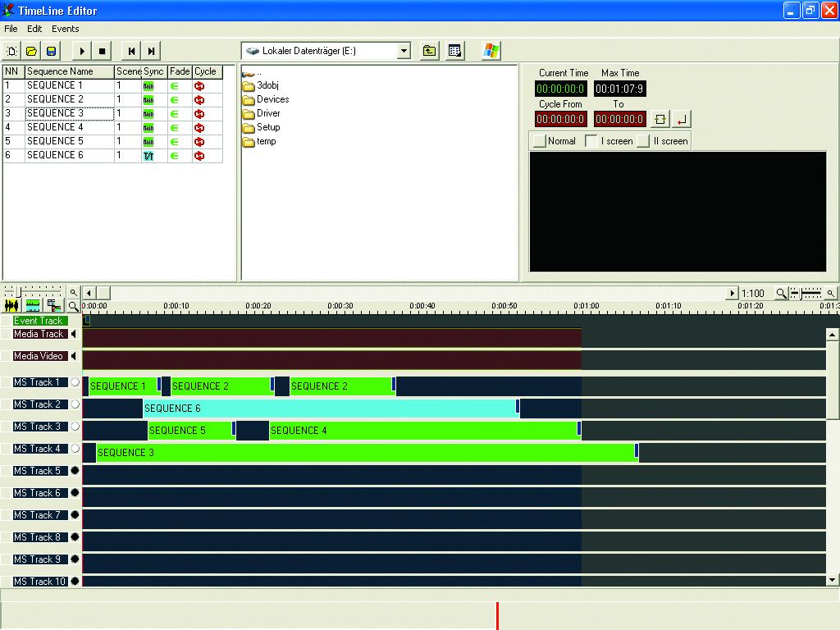
Task: Toggle the II screen preview checkbox
Action: (x=644, y=141)
